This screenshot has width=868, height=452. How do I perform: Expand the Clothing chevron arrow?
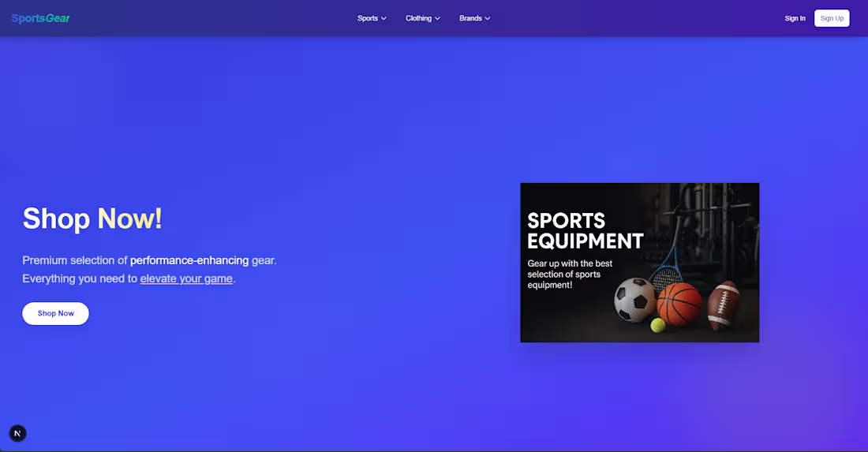[437, 19]
